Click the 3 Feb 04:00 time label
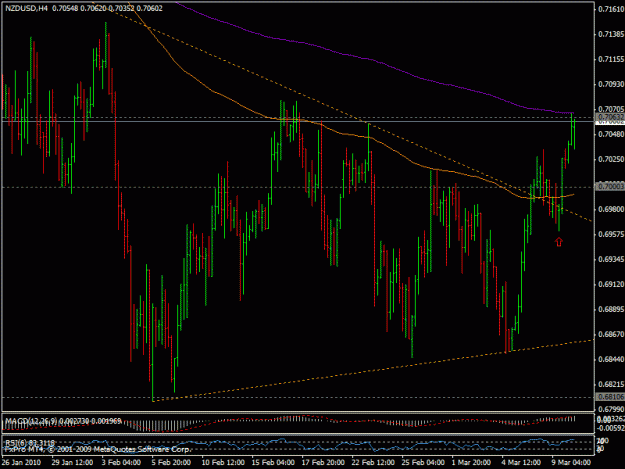 [x=121, y=462]
